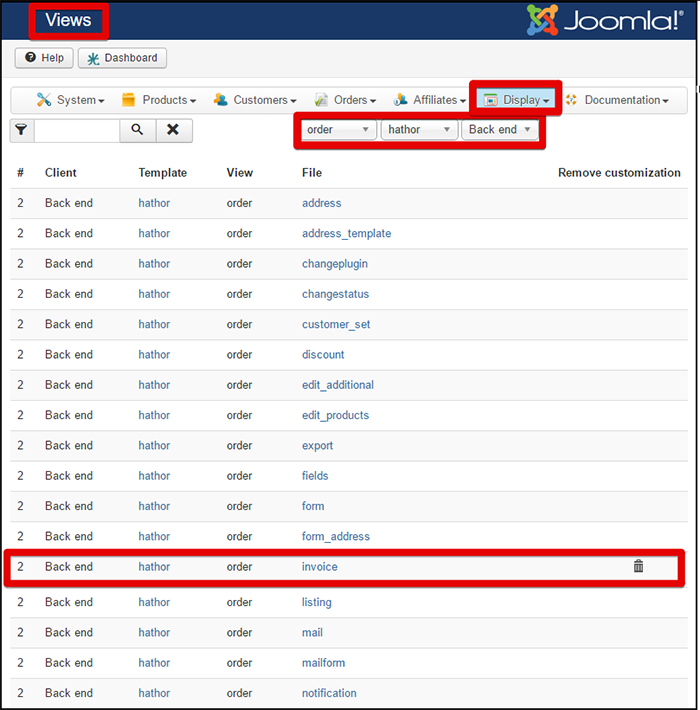
Task: Focus the filter search text field
Action: [77, 130]
